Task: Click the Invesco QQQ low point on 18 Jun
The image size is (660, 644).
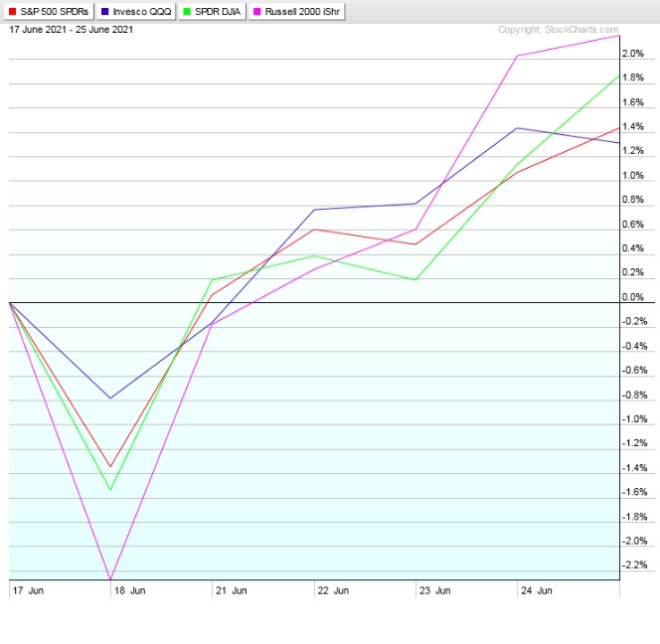Action: pos(110,398)
